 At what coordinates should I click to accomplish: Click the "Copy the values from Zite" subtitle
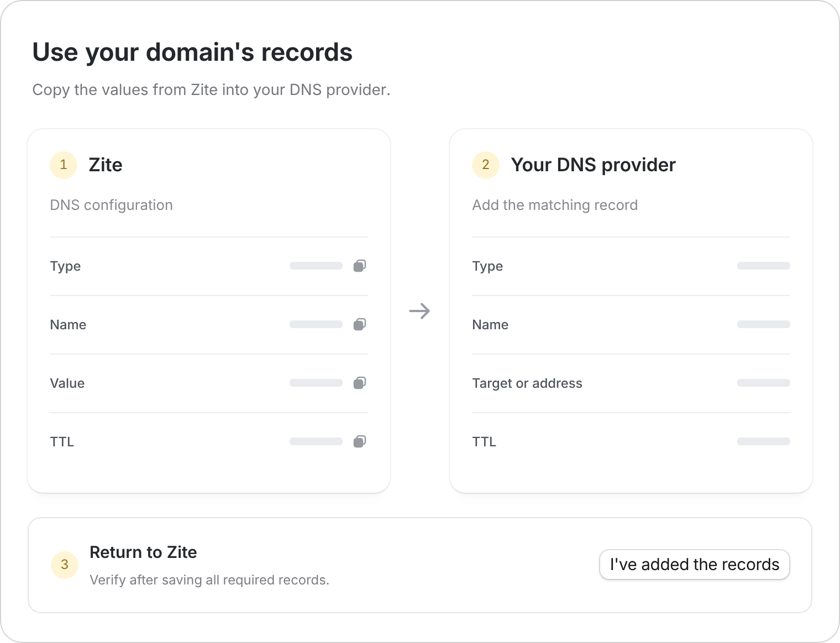(211, 89)
